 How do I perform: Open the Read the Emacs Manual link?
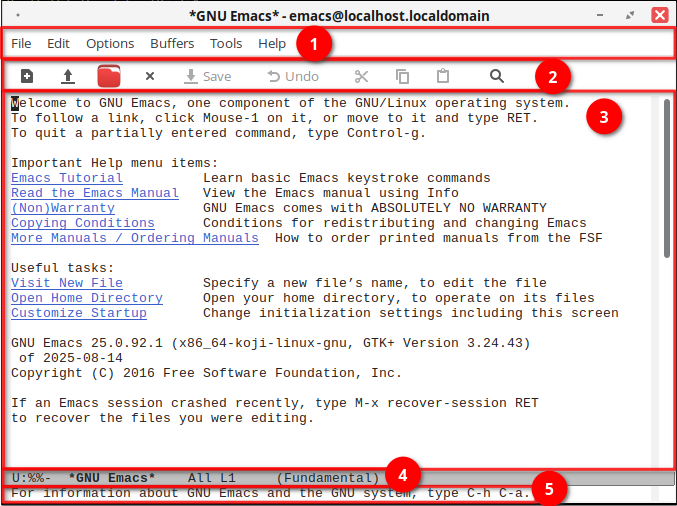[94, 193]
